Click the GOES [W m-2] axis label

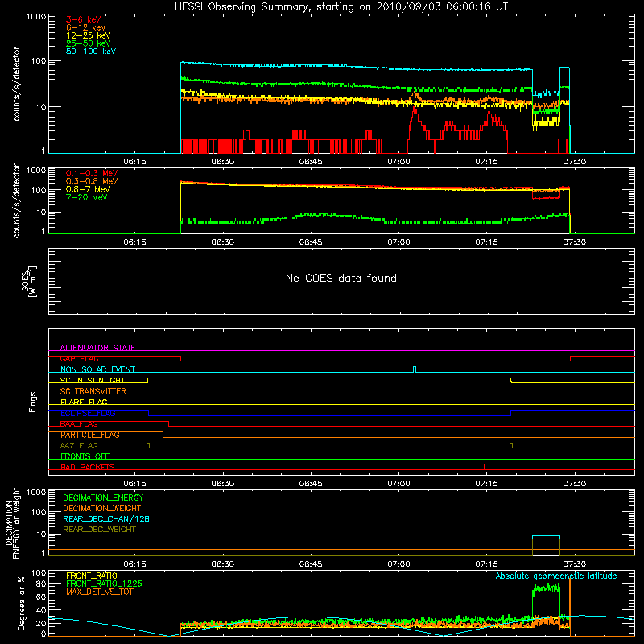click(29, 281)
